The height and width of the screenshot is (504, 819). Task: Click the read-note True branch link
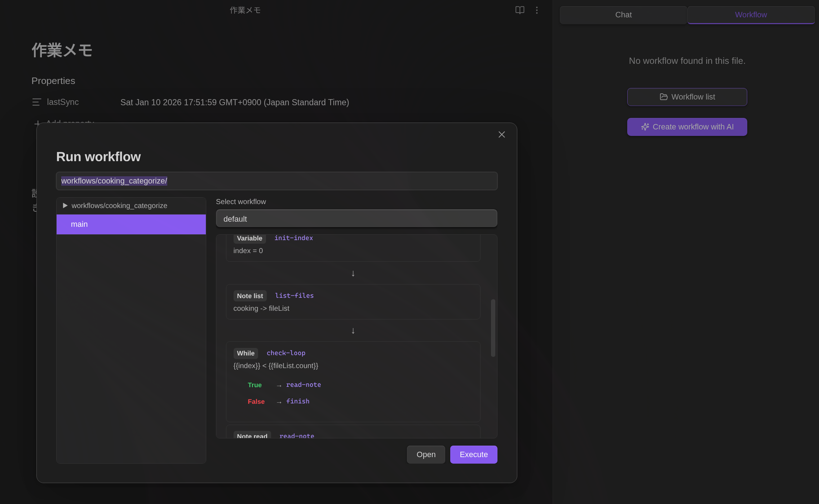coord(303,385)
